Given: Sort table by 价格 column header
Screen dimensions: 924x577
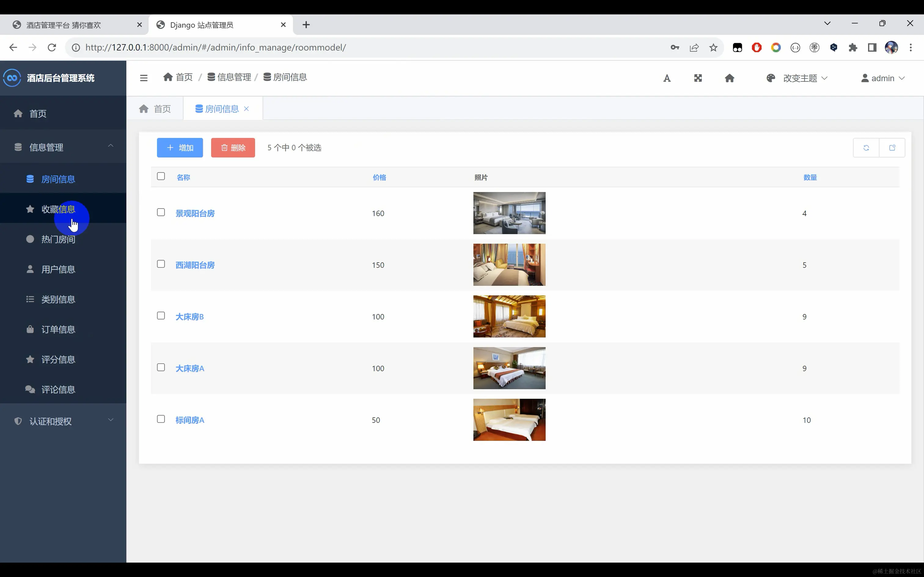Looking at the screenshot, I should [379, 177].
